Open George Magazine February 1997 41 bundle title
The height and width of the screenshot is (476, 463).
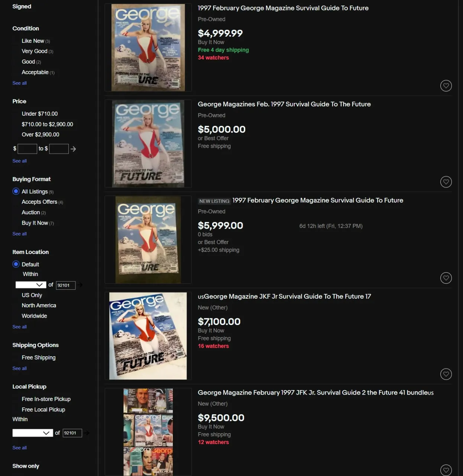[316, 392]
